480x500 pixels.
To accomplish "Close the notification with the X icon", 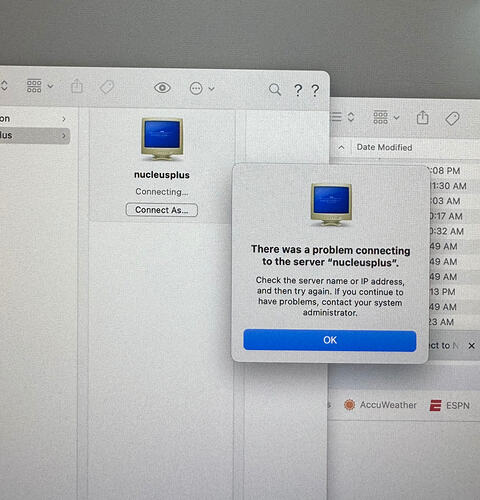I will tap(471, 346).
